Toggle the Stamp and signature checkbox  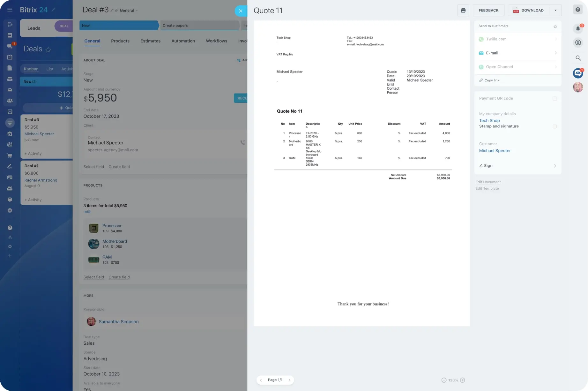pos(555,126)
